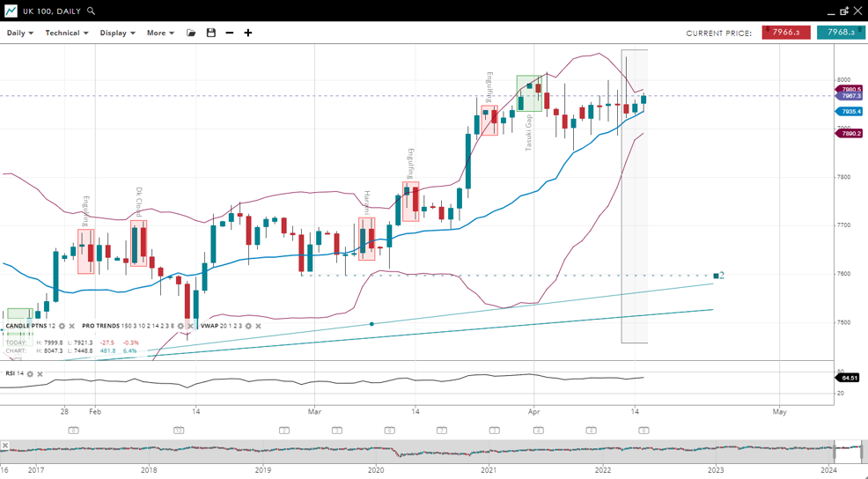
Task: Remove the VWAP indicator with X
Action: 258,326
